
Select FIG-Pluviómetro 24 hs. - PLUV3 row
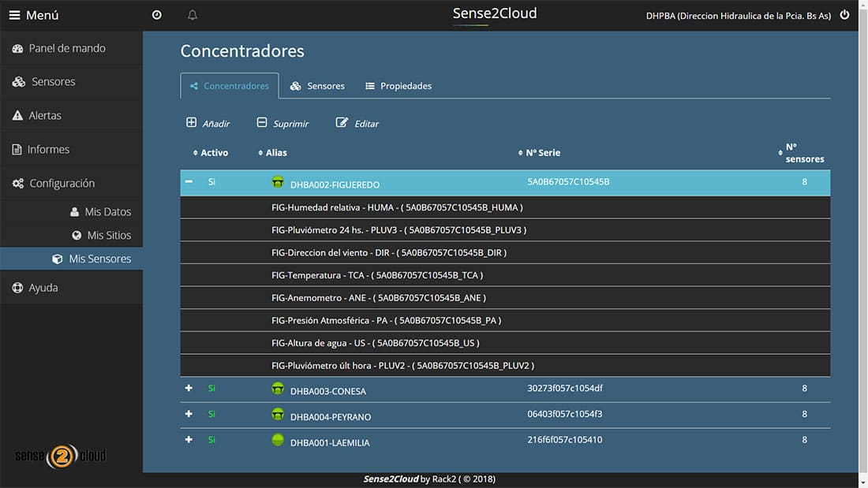pyautogui.click(x=505, y=230)
